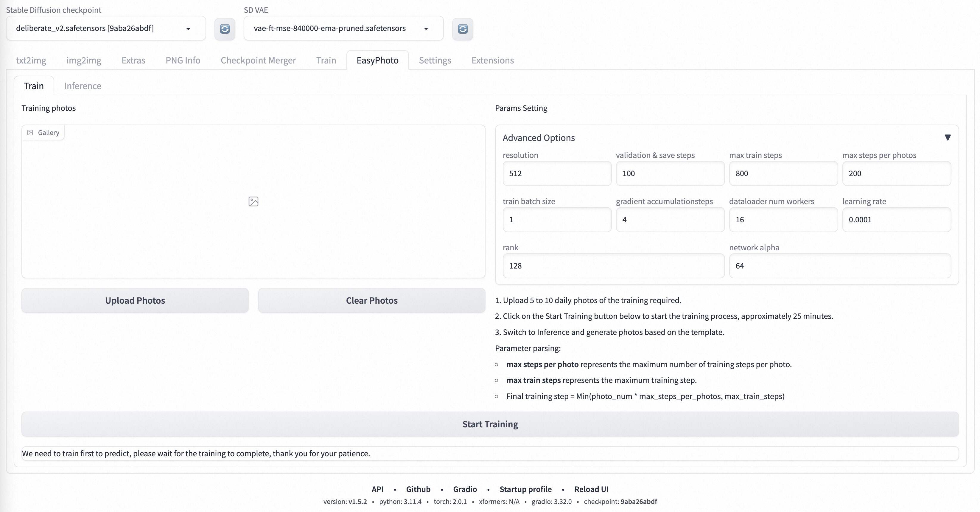Switch to the Inference tab
The width and height of the screenshot is (980, 512).
(x=82, y=85)
